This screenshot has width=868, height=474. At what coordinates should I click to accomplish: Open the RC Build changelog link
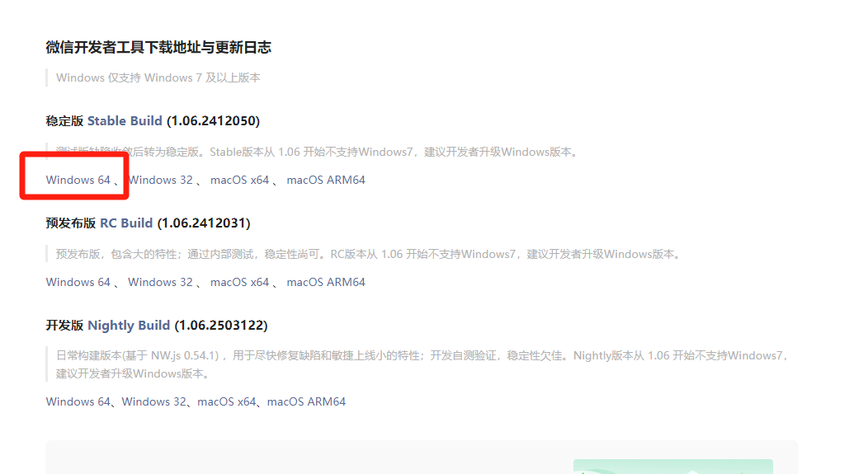point(126,223)
